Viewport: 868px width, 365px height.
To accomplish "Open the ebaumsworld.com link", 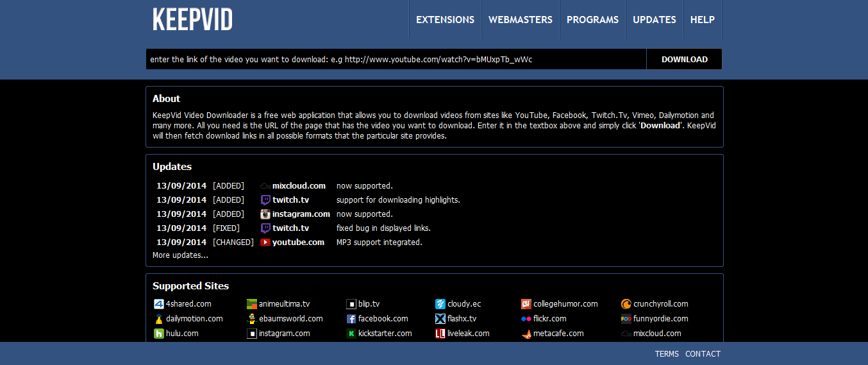I will [x=291, y=319].
